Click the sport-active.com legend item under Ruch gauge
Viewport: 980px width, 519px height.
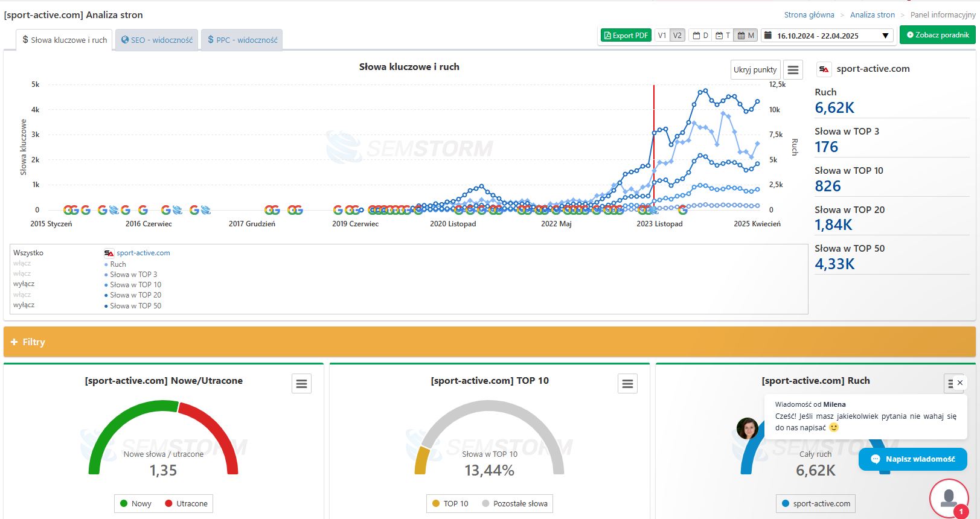click(x=816, y=503)
